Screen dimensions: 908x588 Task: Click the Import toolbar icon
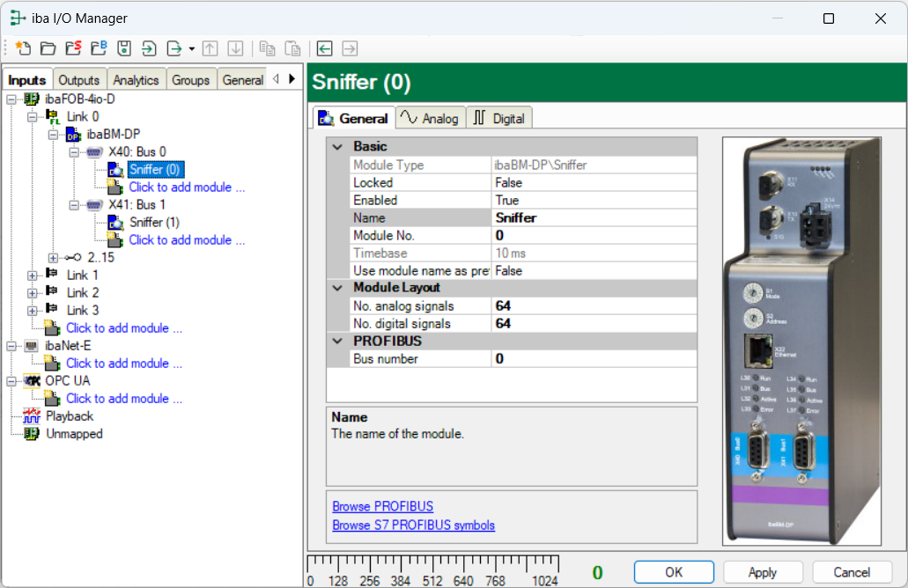(x=149, y=48)
